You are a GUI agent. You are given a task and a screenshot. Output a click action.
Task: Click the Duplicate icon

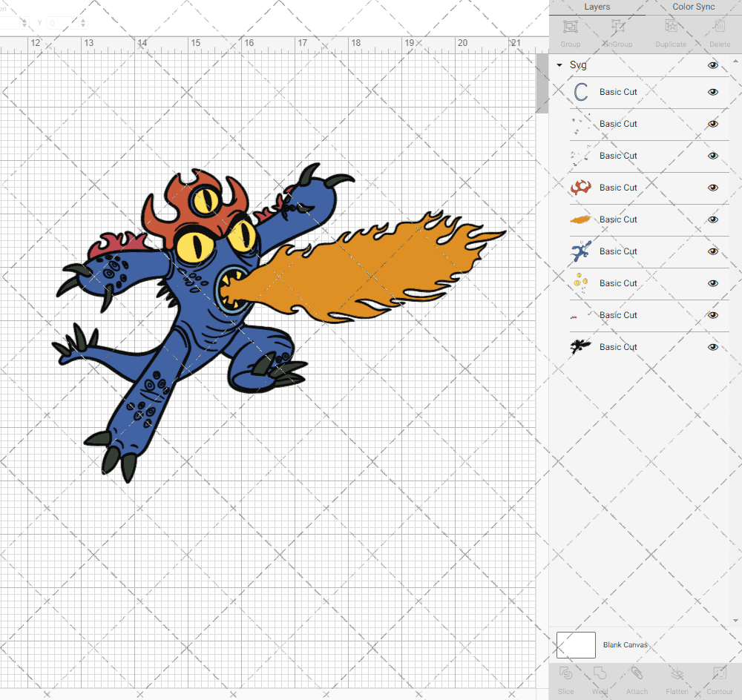[671, 27]
